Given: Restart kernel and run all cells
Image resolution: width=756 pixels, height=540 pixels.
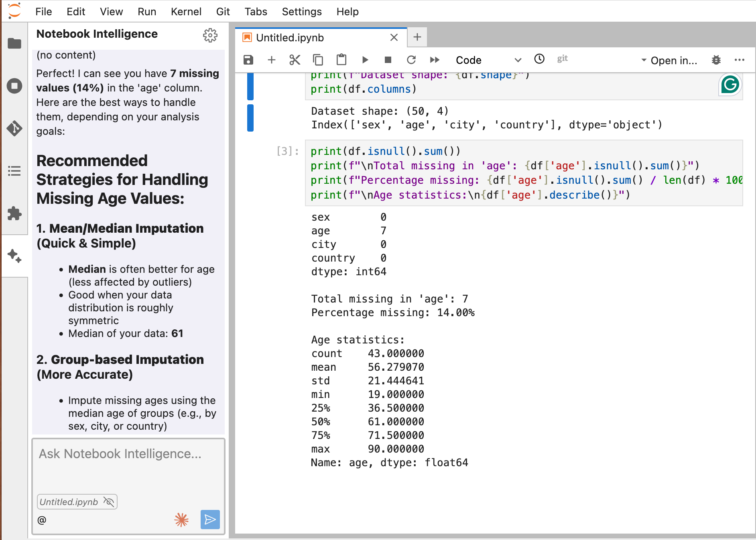Looking at the screenshot, I should pyautogui.click(x=435, y=60).
